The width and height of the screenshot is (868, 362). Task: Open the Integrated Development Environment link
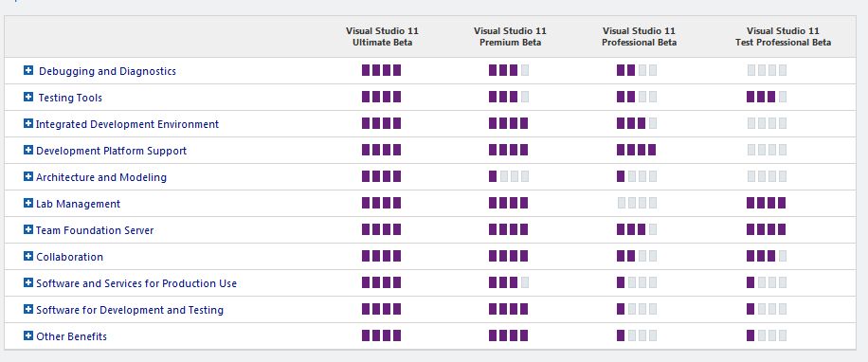point(127,124)
